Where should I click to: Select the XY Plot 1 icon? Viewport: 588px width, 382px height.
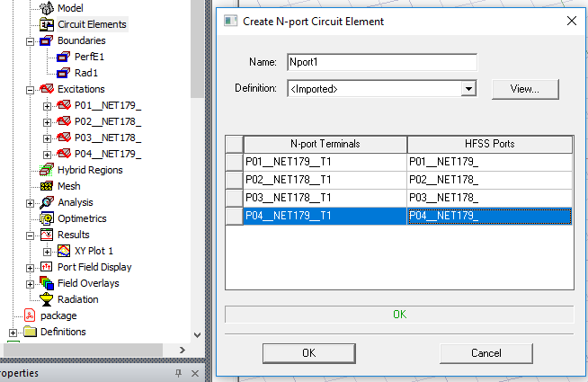(63, 251)
